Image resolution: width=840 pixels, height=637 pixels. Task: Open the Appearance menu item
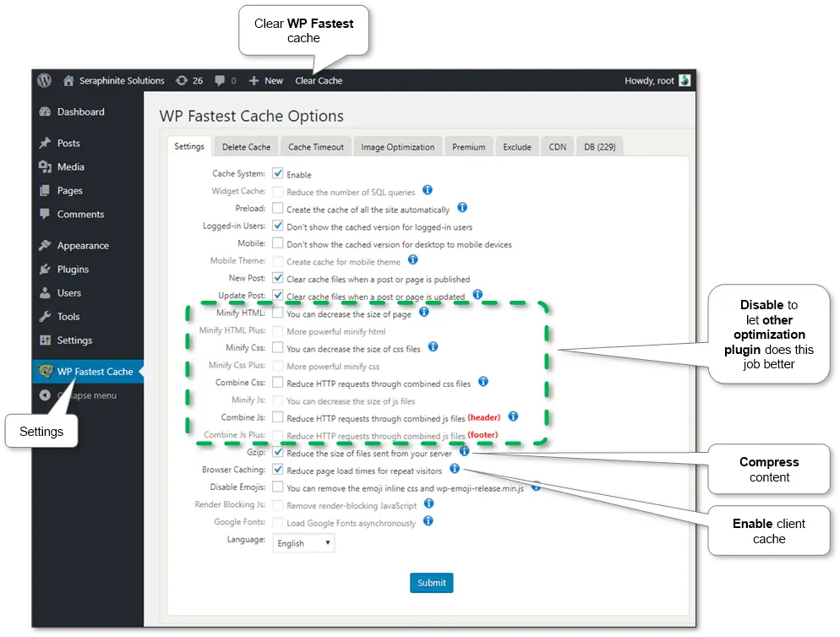click(x=83, y=245)
